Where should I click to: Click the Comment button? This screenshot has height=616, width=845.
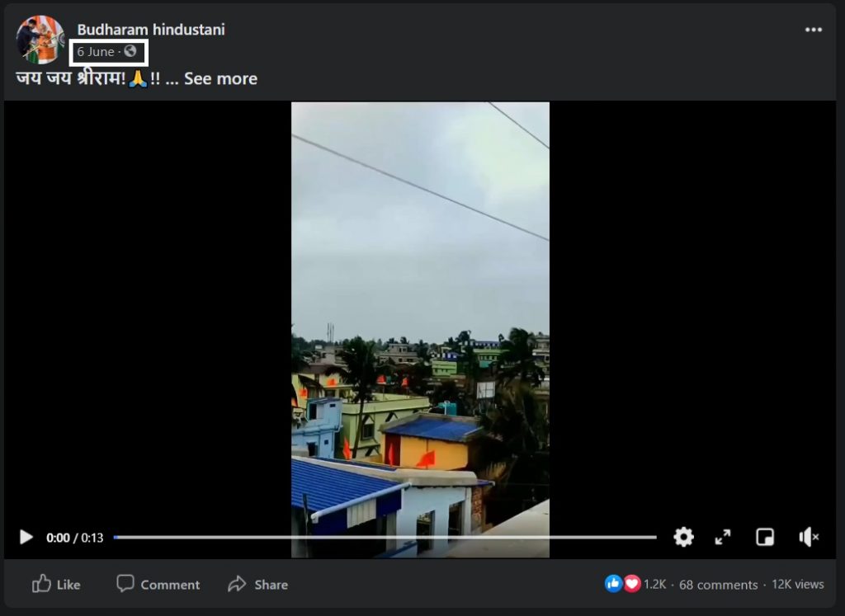click(x=158, y=585)
